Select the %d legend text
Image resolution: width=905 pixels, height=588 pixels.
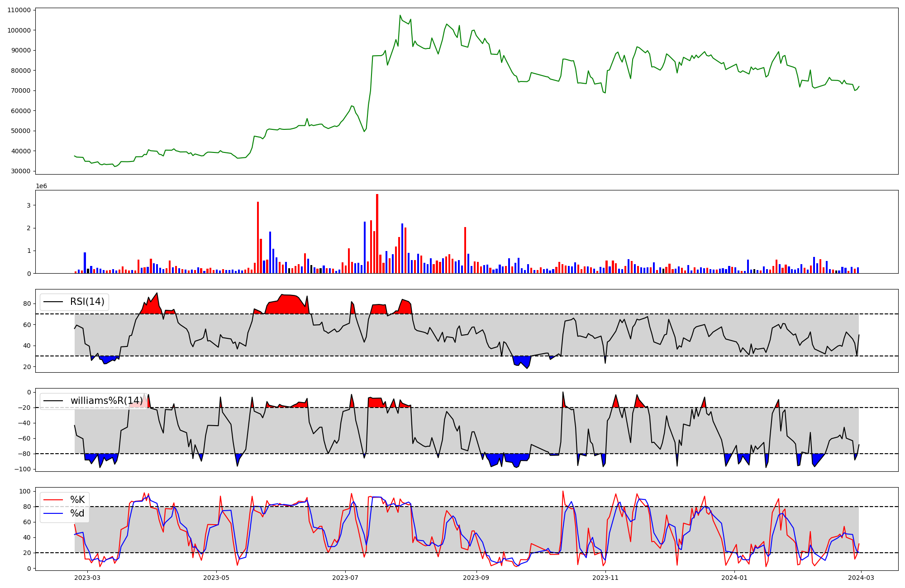[x=77, y=513]
